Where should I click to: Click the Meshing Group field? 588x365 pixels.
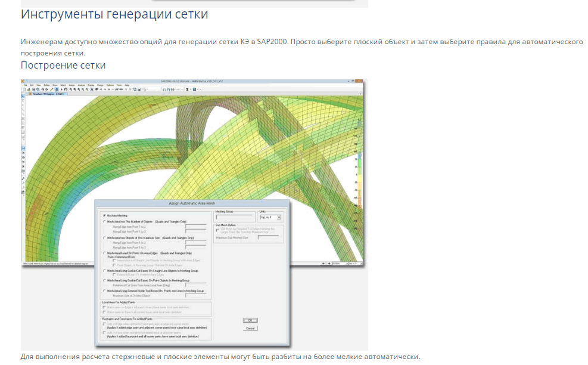click(x=234, y=216)
